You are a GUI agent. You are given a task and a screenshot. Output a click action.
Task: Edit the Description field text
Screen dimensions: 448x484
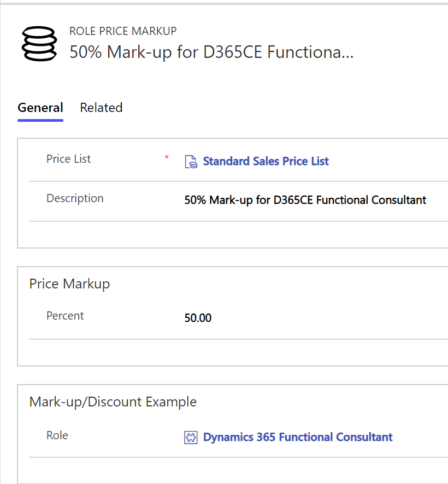point(305,200)
